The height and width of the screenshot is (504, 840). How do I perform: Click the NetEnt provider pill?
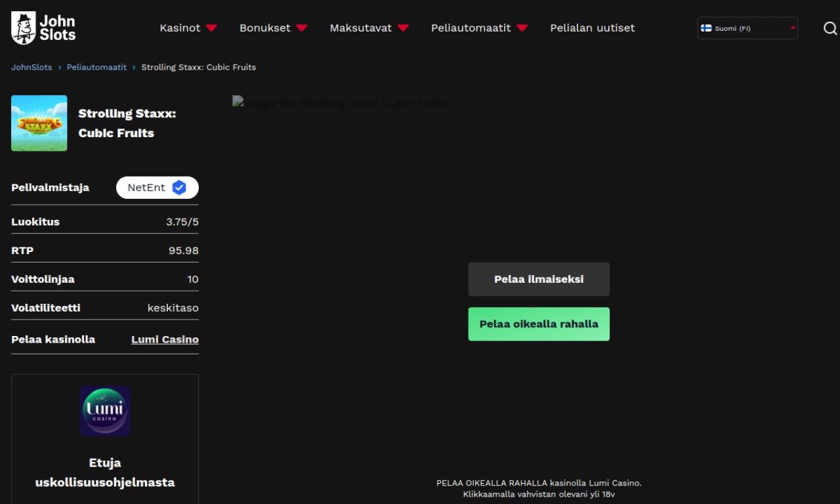pos(157,188)
